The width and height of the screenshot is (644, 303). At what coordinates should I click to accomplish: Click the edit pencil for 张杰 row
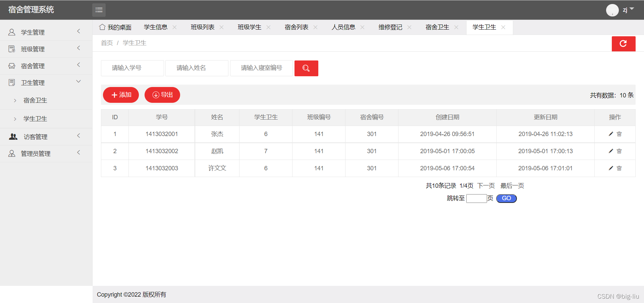pyautogui.click(x=611, y=134)
